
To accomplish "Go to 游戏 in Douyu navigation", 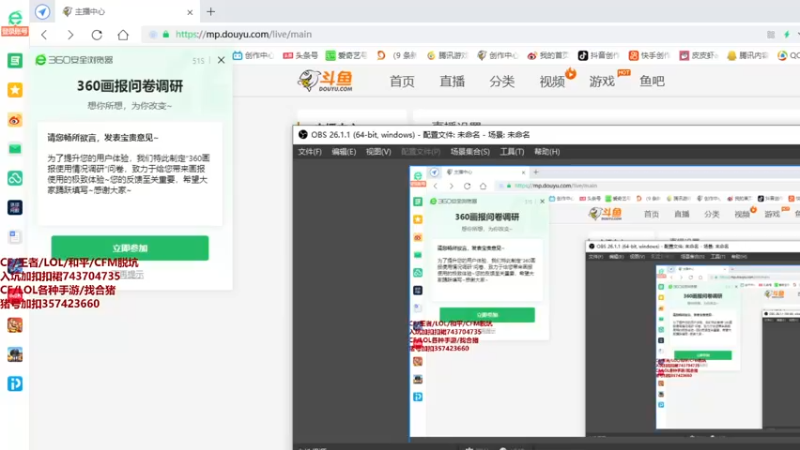I will coord(602,81).
